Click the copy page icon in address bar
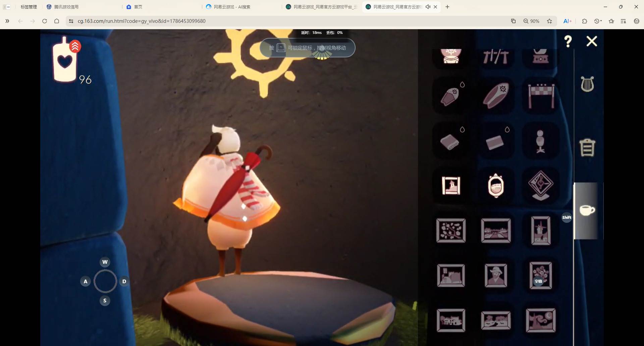The image size is (644, 346). [x=513, y=21]
